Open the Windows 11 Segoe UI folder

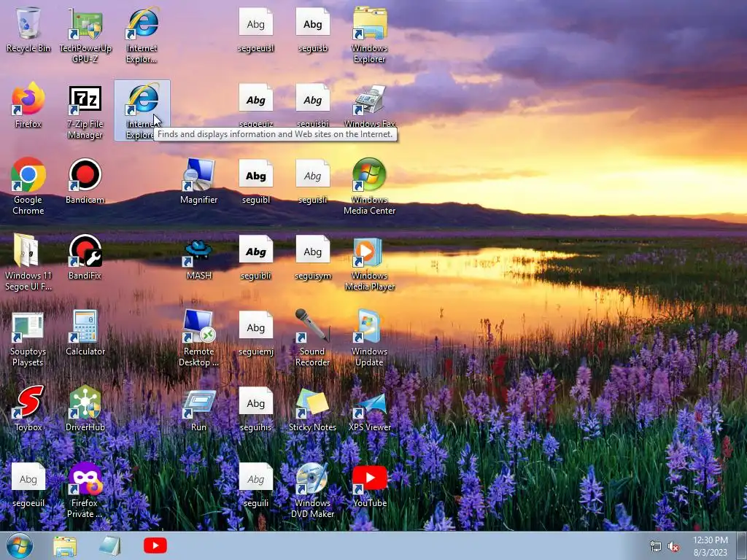pos(28,262)
